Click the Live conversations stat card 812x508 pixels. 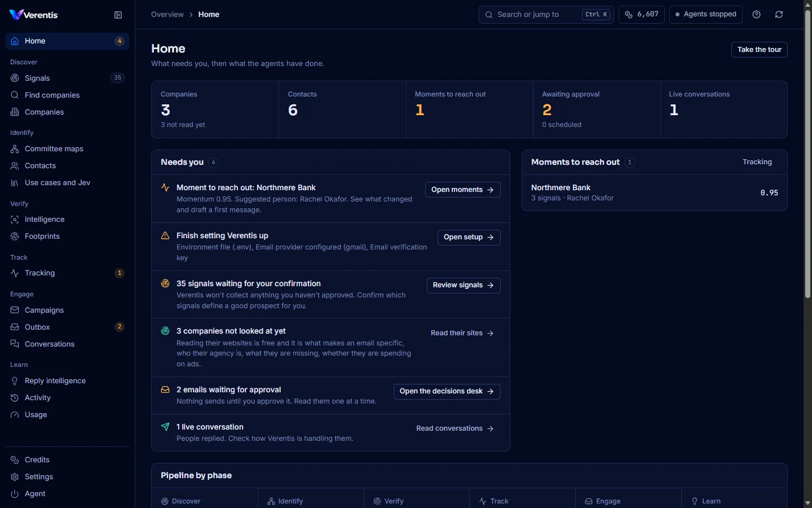pyautogui.click(x=724, y=110)
